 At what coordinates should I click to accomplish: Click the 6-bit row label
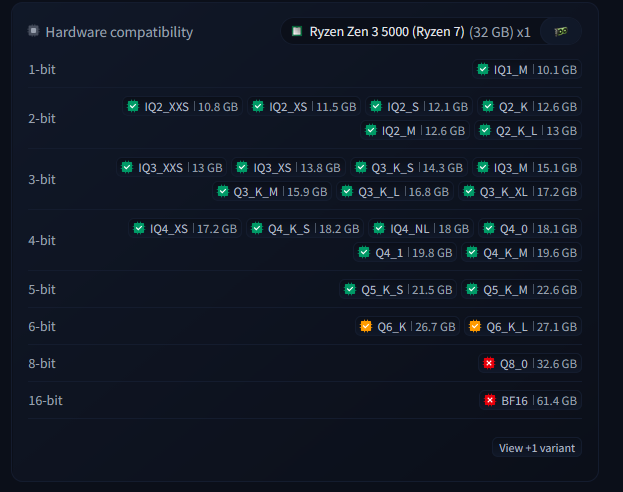coord(42,326)
